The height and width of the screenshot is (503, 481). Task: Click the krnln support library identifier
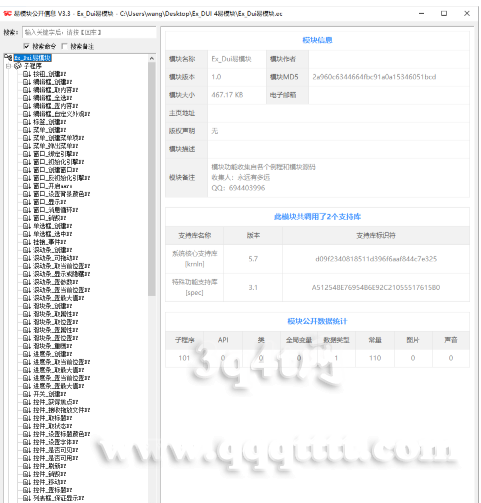click(x=376, y=259)
